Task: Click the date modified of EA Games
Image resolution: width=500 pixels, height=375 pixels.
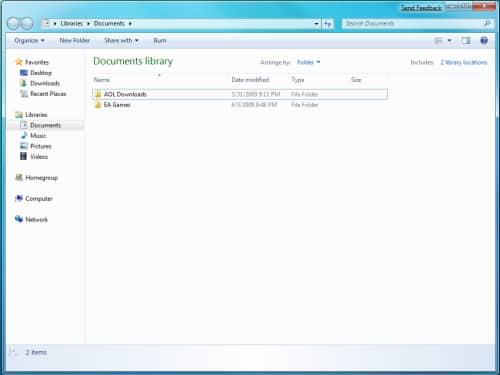Action: pyautogui.click(x=254, y=105)
